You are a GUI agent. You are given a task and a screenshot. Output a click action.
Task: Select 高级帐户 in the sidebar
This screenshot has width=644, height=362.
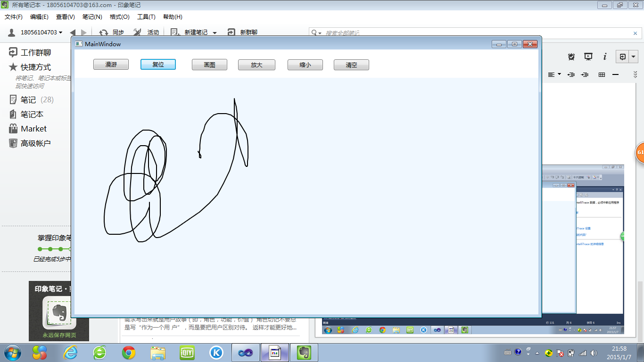pos(30,143)
